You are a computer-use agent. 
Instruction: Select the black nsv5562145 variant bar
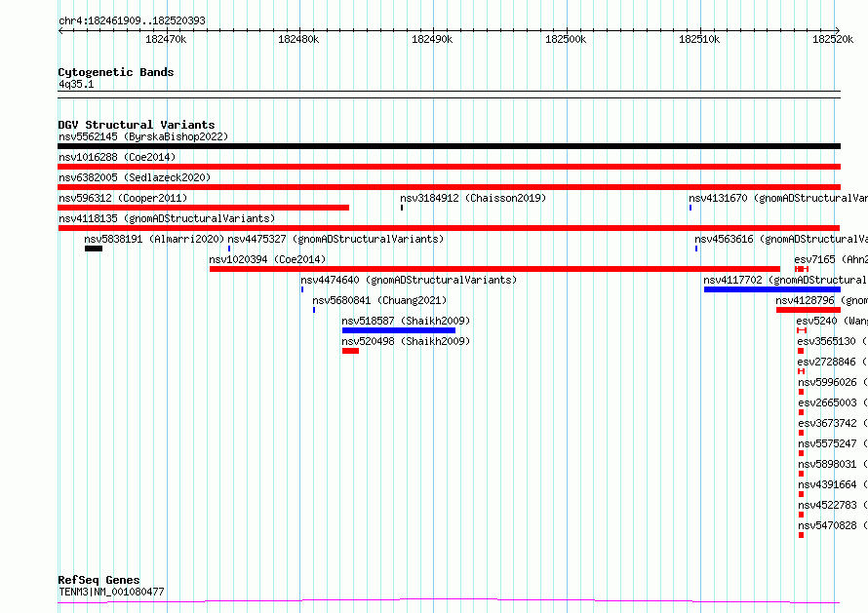(449, 146)
